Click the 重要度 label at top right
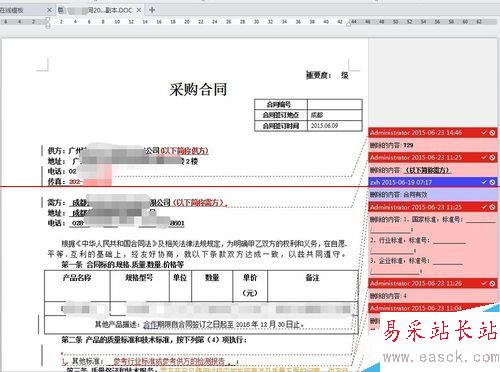Image resolution: width=500 pixels, height=372 pixels. click(x=318, y=75)
